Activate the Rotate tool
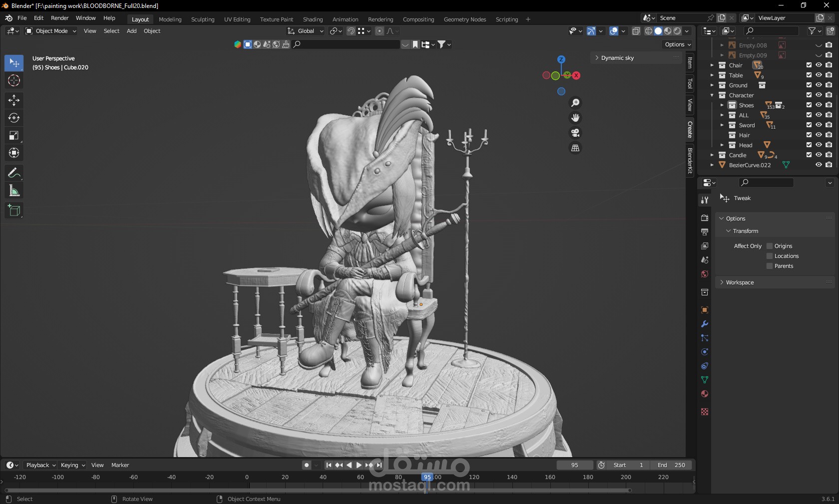839x504 pixels. (x=14, y=118)
